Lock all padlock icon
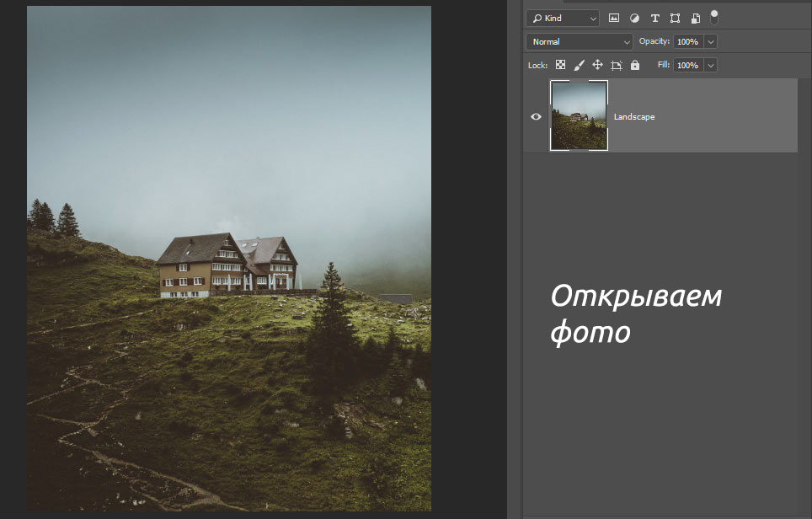The height and width of the screenshot is (519, 812). [x=635, y=65]
